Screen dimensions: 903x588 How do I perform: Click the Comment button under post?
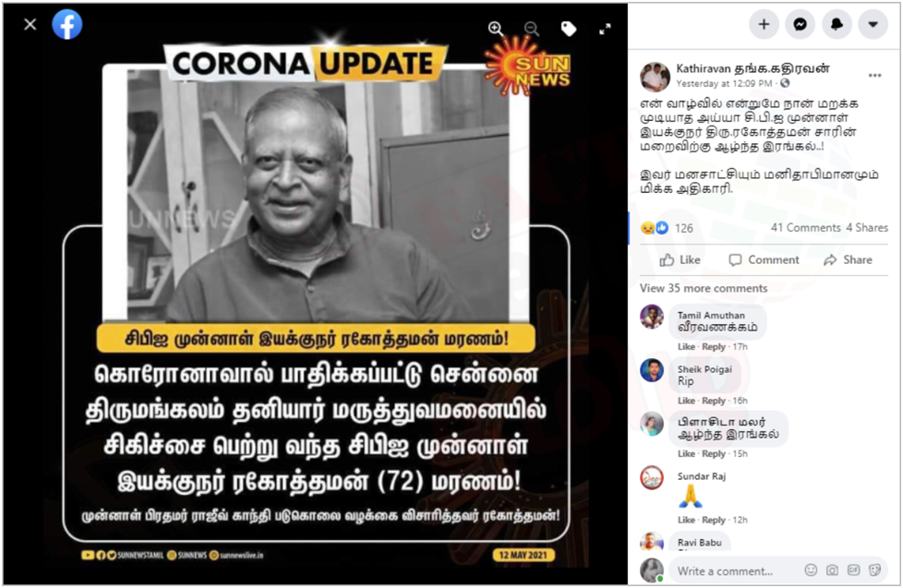point(764,259)
